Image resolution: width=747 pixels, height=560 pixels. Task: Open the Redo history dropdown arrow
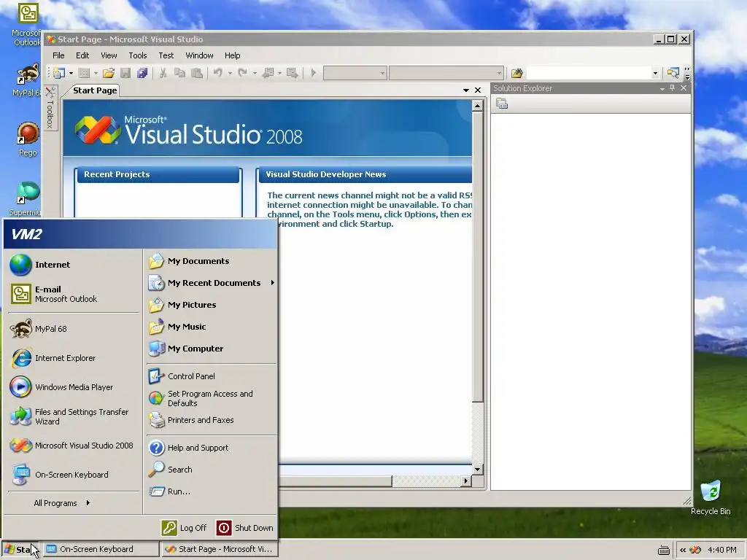tap(255, 73)
